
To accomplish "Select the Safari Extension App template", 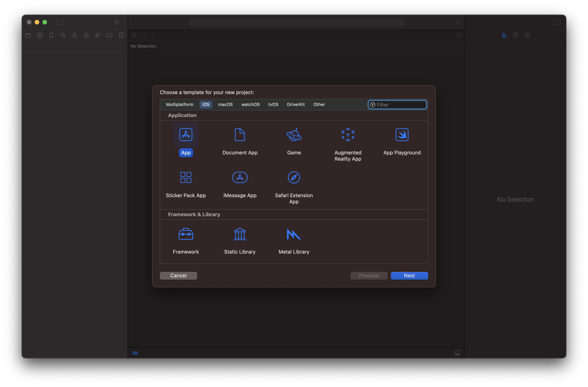I will point(294,177).
